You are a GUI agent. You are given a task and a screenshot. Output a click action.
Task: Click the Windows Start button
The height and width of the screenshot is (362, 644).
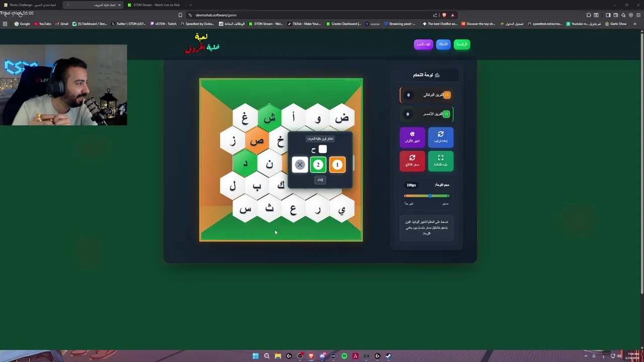pos(256,356)
